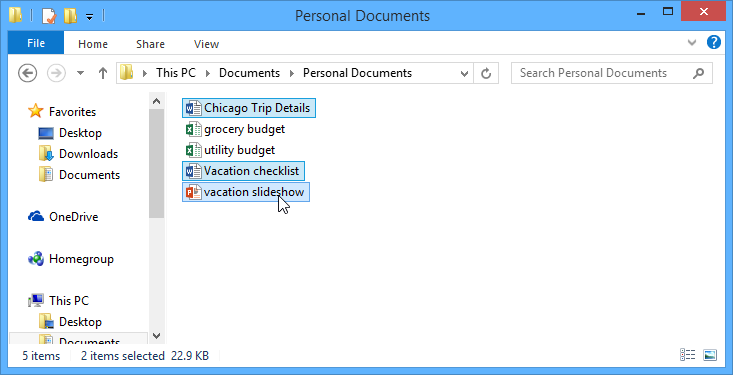The width and height of the screenshot is (733, 375).
Task: Refresh the folder view
Action: point(486,73)
